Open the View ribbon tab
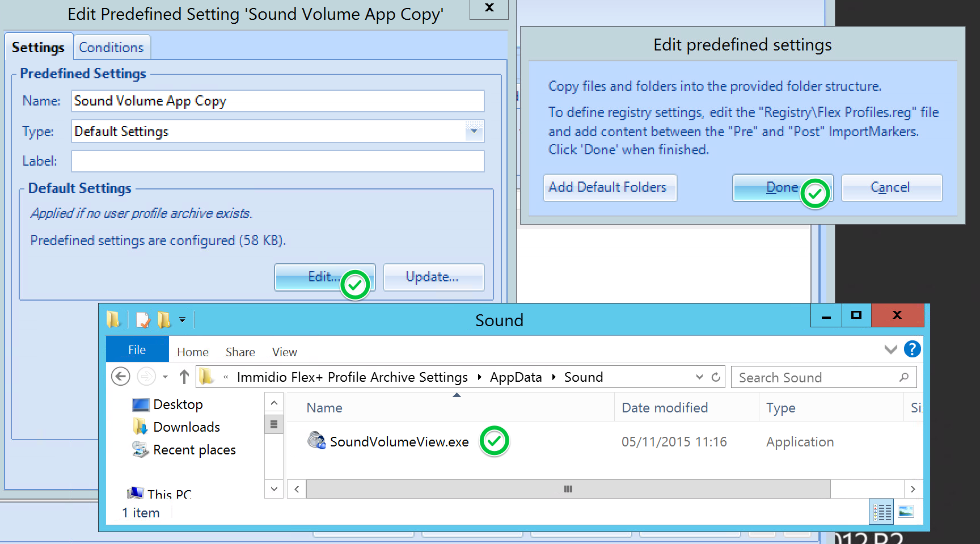This screenshot has width=980, height=544. 285,352
